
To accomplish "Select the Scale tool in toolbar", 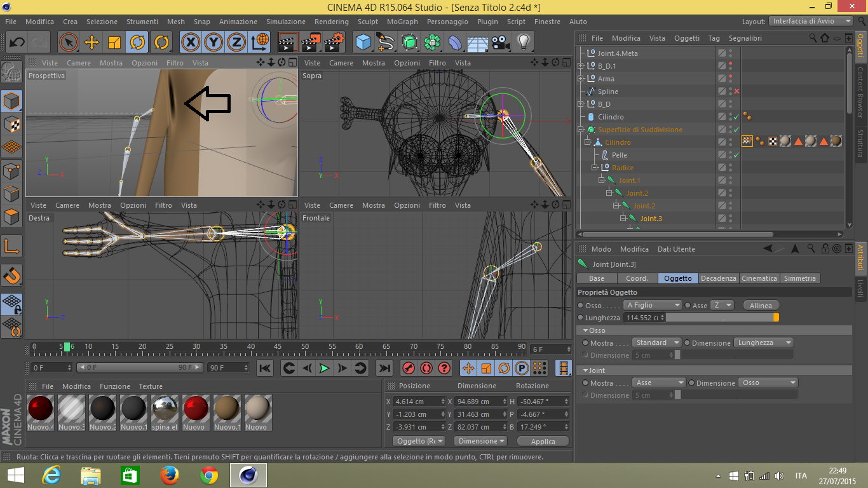I will [x=114, y=43].
